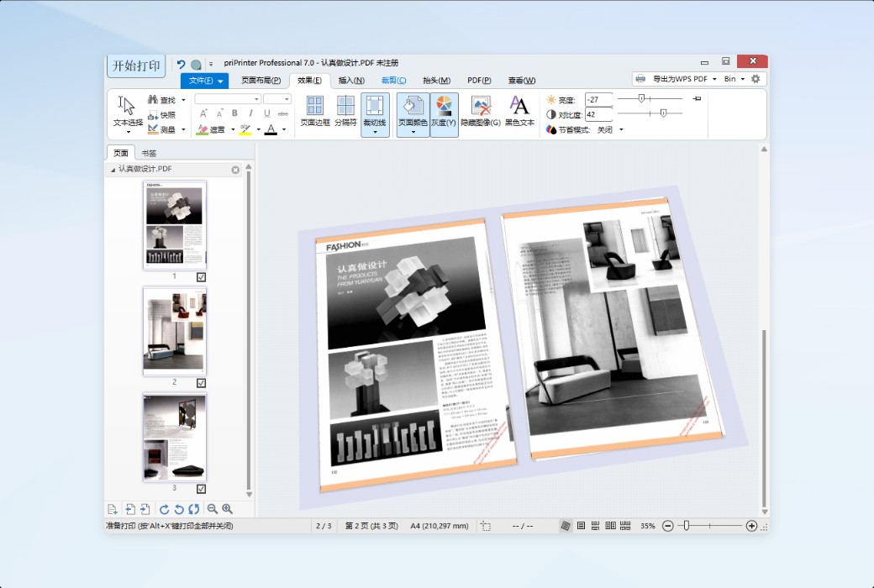This screenshot has width=874, height=588.
Task: Click the status bar zoom-out minus button
Action: [667, 526]
